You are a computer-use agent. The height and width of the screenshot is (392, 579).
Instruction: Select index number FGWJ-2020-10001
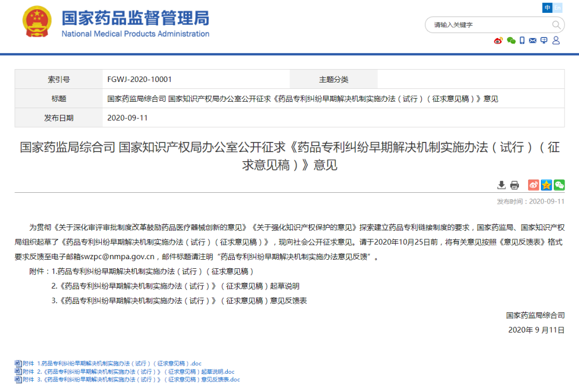pyautogui.click(x=139, y=79)
